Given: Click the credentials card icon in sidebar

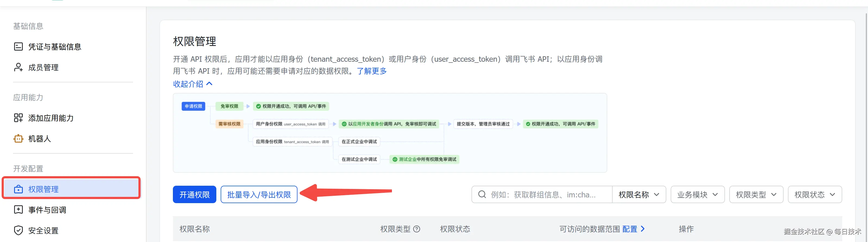Looking at the screenshot, I should pos(18,46).
